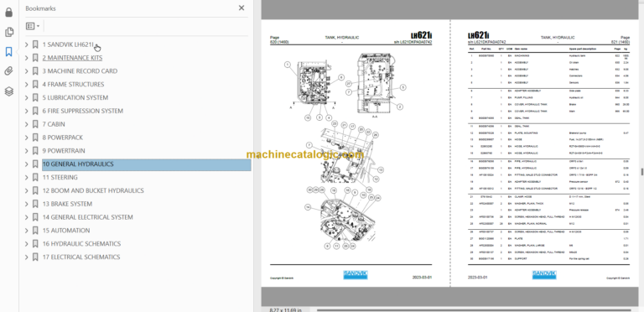Expand the 2 MAINTENANCE KITS bookmark
The height and width of the screenshot is (312, 644).
point(27,58)
